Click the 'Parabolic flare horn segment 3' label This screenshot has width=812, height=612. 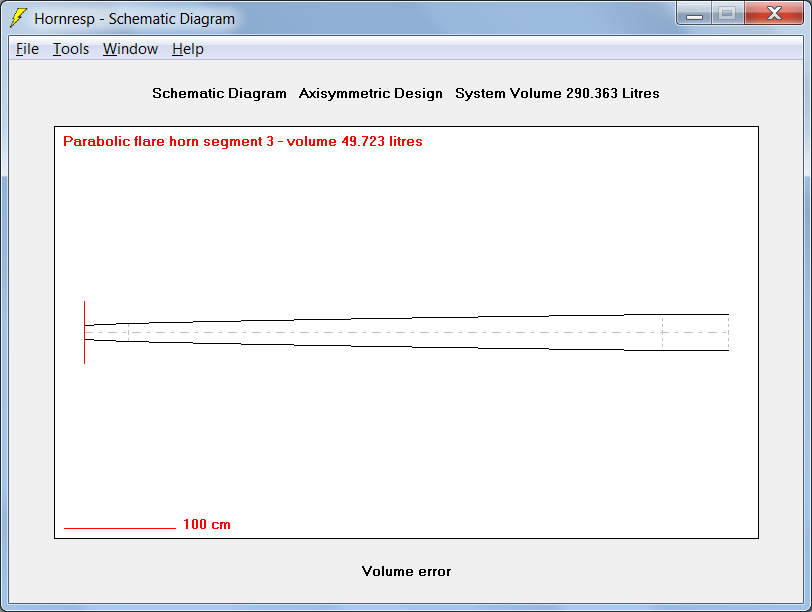[x=168, y=141]
